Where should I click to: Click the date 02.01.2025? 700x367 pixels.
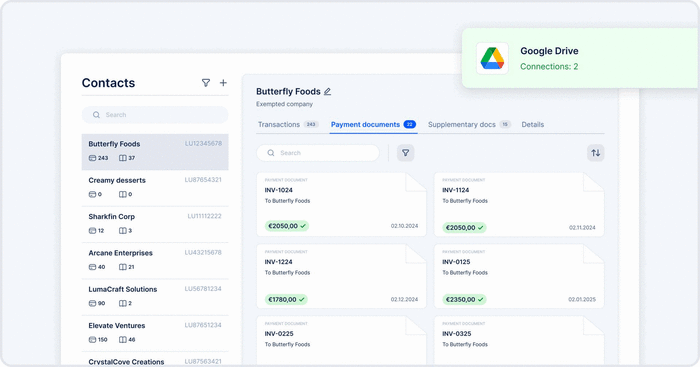582,300
